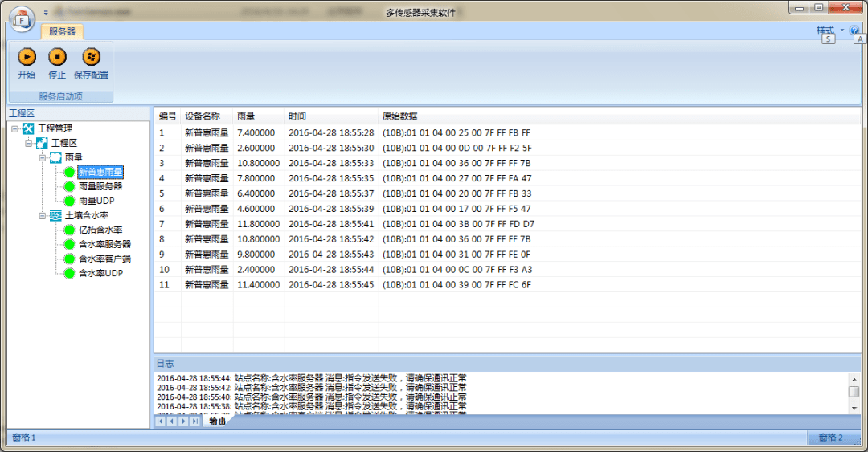Screen dimensions: 868x452
Task: Click the 土壤含水率 wave icon in tree
Action: (55, 215)
